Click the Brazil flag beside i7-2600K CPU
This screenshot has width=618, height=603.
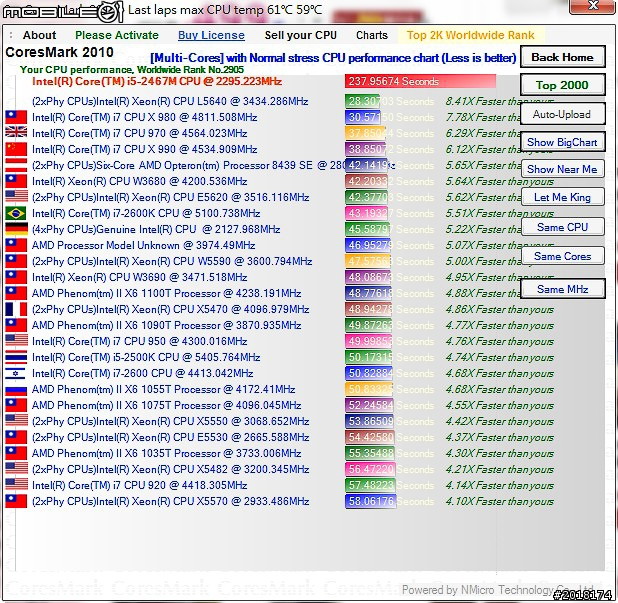(16, 213)
